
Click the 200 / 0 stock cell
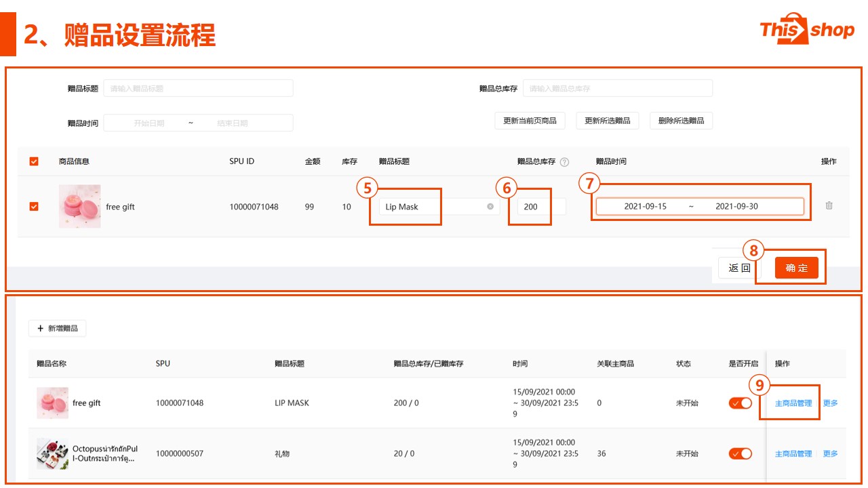(406, 403)
